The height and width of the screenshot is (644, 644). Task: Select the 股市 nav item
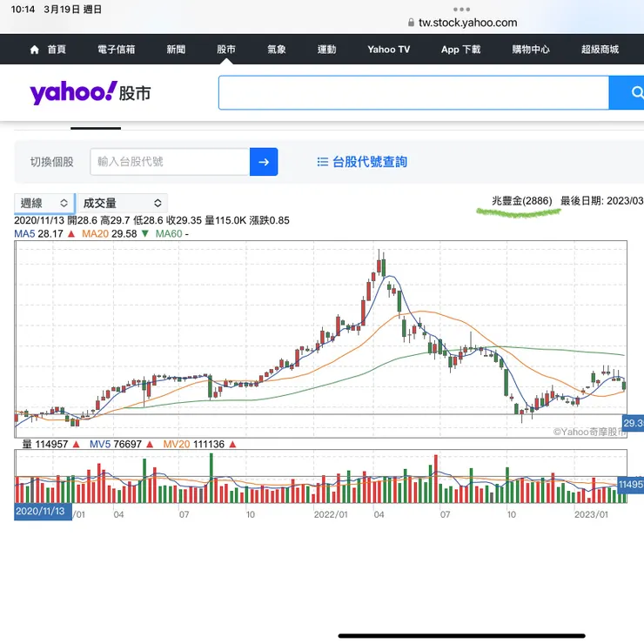[226, 50]
